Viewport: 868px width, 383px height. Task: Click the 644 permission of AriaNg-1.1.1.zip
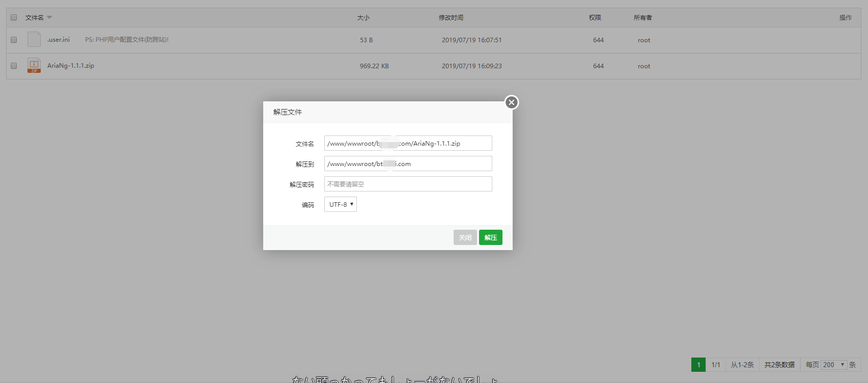(x=598, y=66)
